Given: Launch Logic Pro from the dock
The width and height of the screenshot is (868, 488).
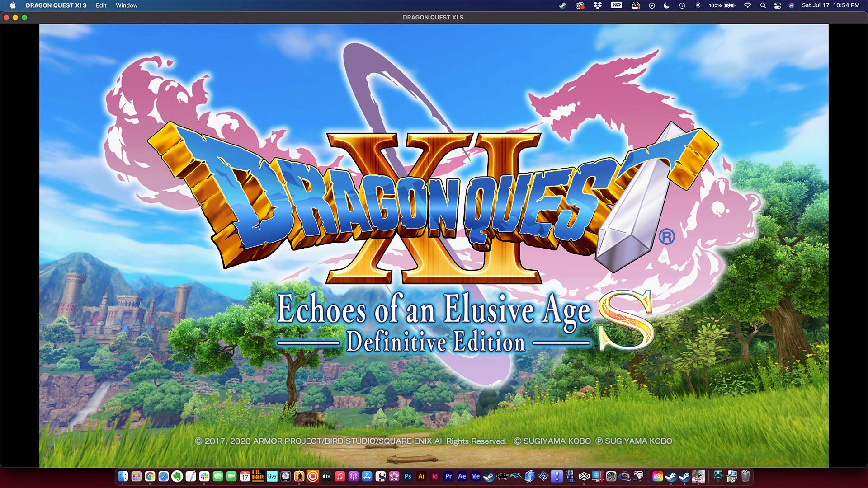Looking at the screenshot, I should pos(285,476).
